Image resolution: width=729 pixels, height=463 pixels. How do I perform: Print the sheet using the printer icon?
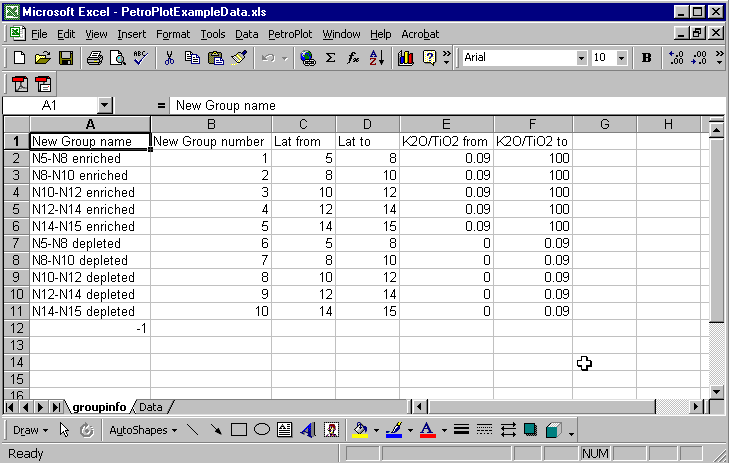coord(95,58)
